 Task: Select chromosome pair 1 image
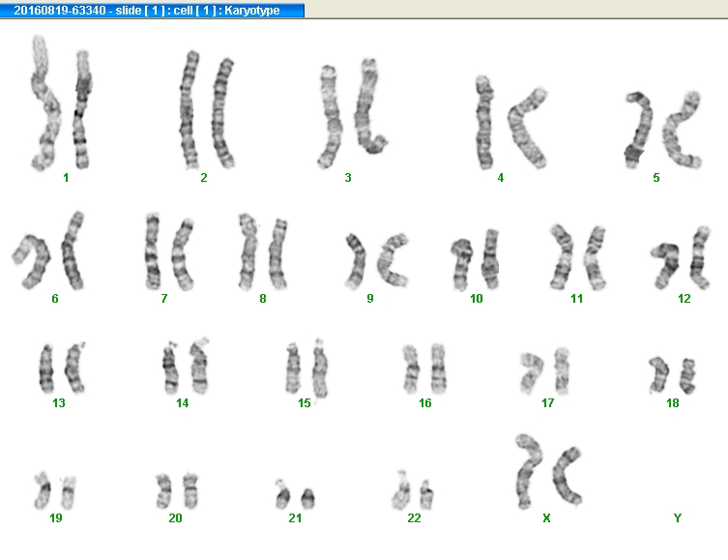click(61, 103)
